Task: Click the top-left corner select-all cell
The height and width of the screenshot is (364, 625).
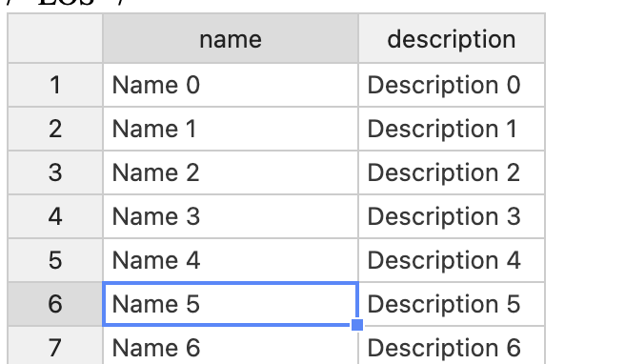Action: click(x=55, y=39)
